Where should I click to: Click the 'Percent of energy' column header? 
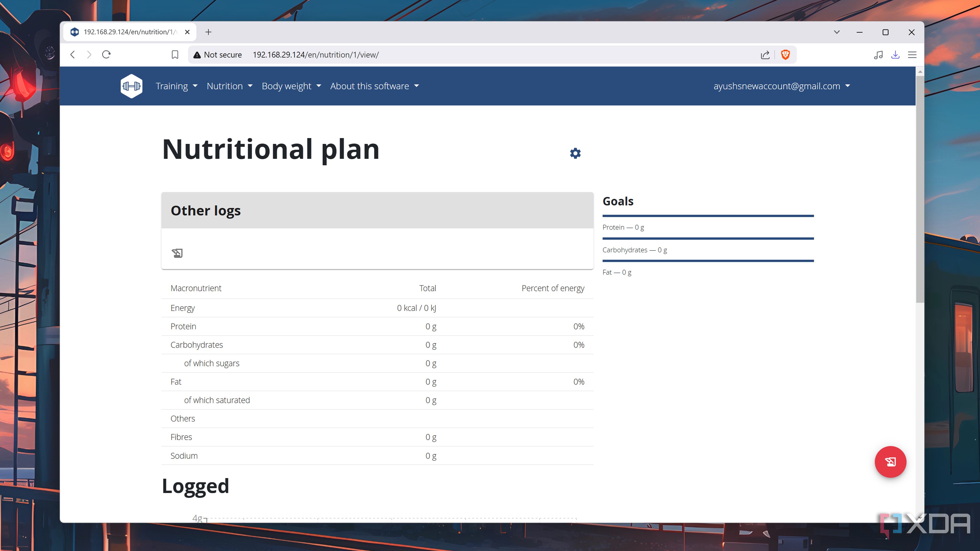(553, 288)
